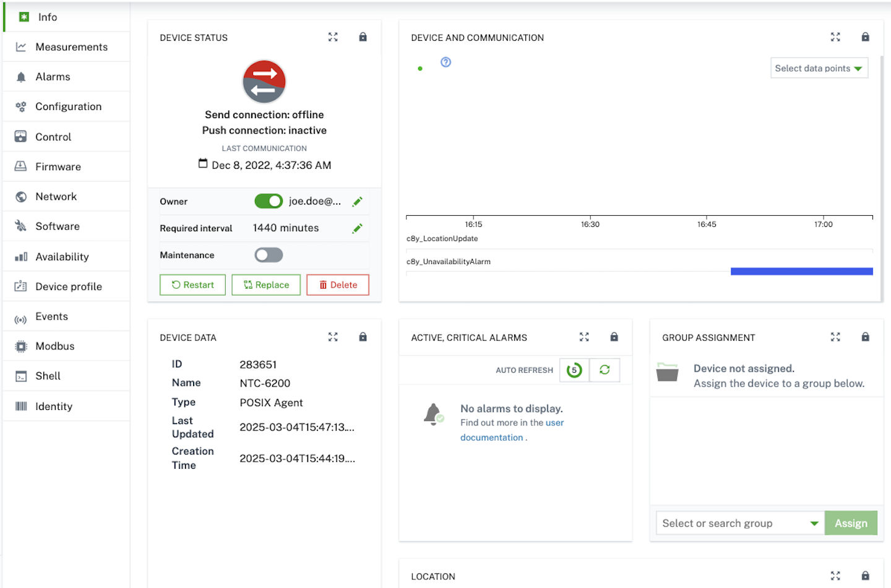Click lock icon on Device Data widget
The width and height of the screenshot is (891, 588).
pos(363,337)
